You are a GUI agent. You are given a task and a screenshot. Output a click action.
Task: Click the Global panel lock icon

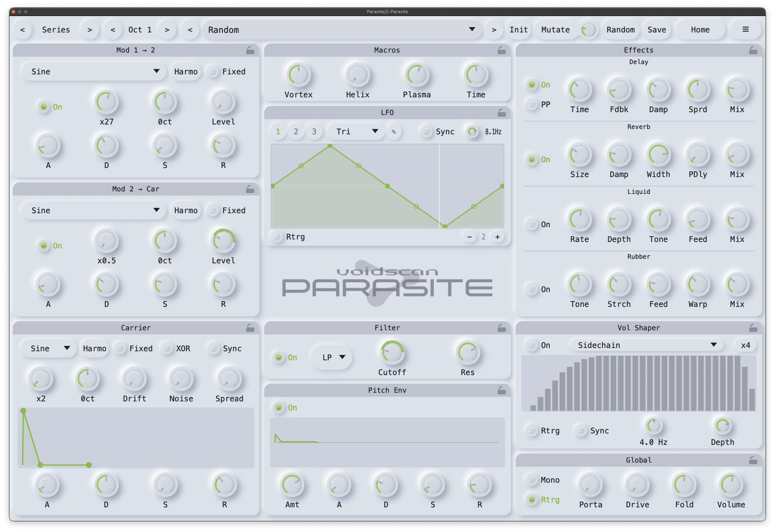pos(753,460)
